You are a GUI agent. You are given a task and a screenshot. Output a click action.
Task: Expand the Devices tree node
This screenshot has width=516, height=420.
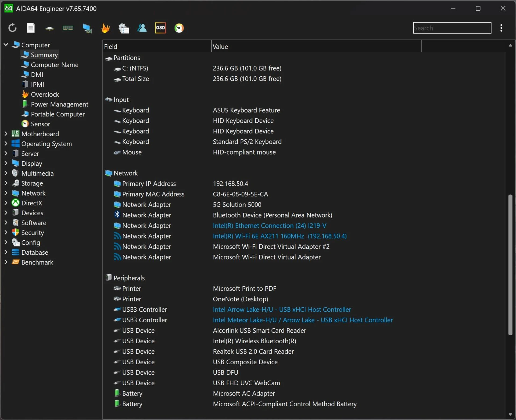click(x=6, y=213)
